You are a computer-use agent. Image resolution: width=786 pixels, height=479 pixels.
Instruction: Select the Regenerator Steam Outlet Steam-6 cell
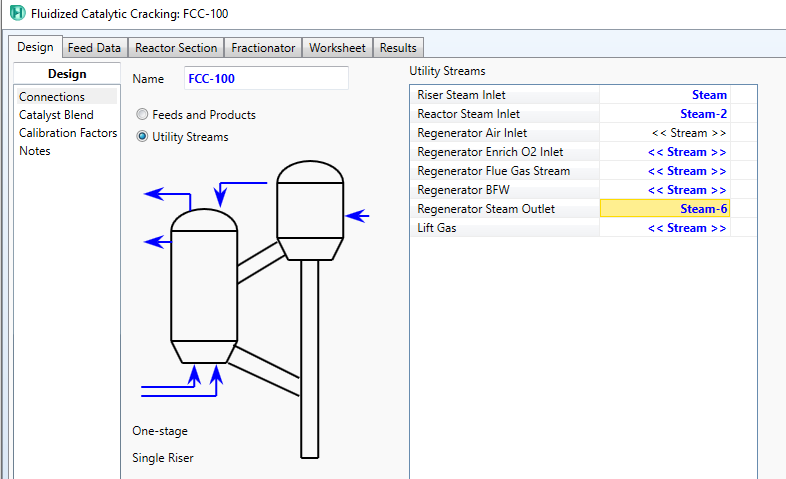(664, 209)
